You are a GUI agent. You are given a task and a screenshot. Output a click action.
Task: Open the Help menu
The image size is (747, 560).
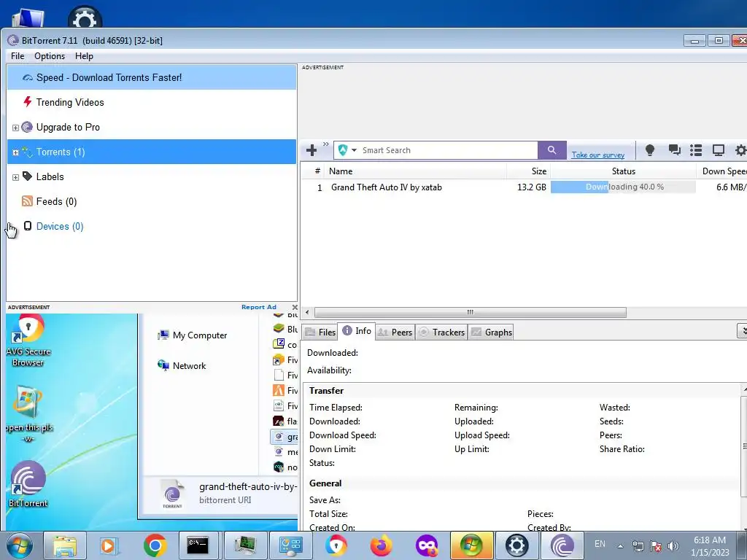coord(85,56)
